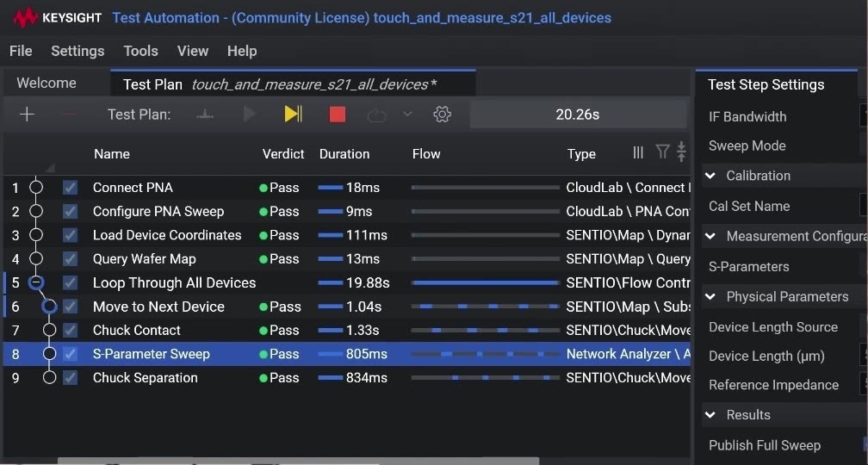
Task: Select the S-Parameter Sweep step row
Action: pyautogui.click(x=346, y=354)
